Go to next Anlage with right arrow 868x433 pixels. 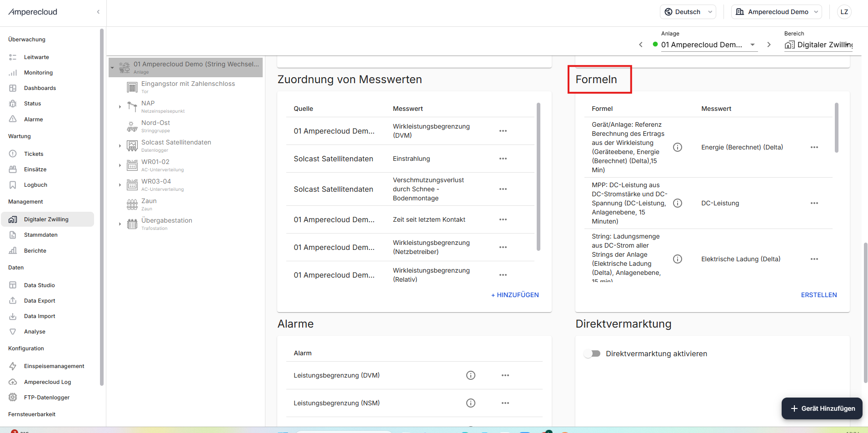[x=768, y=45]
